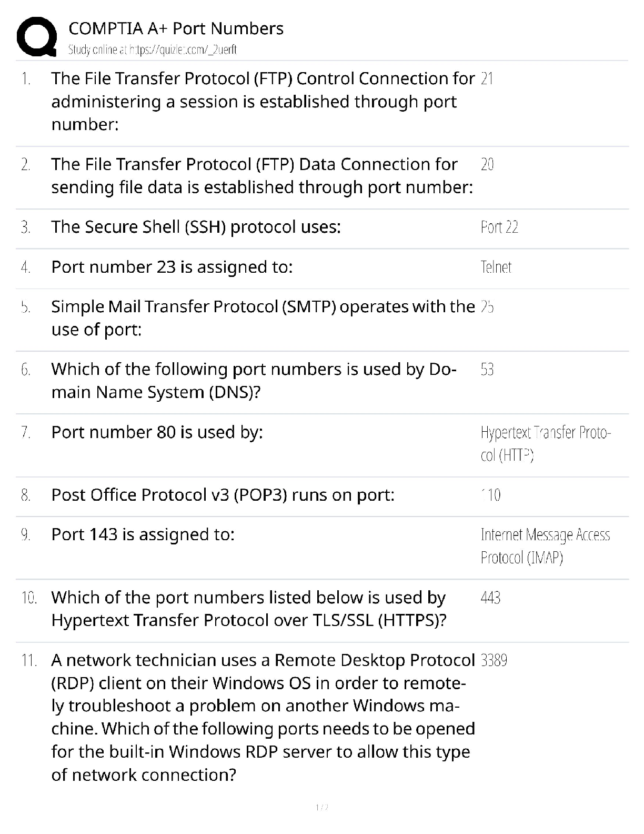Click the Telnet answer
The height and width of the screenshot is (834, 644).
pyautogui.click(x=496, y=267)
